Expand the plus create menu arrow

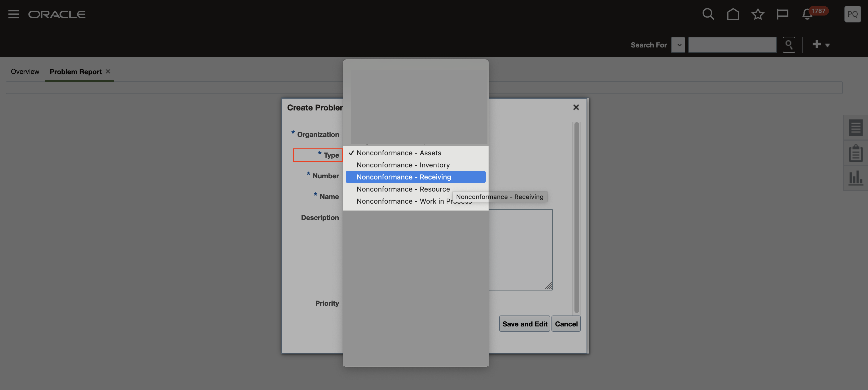pyautogui.click(x=827, y=45)
